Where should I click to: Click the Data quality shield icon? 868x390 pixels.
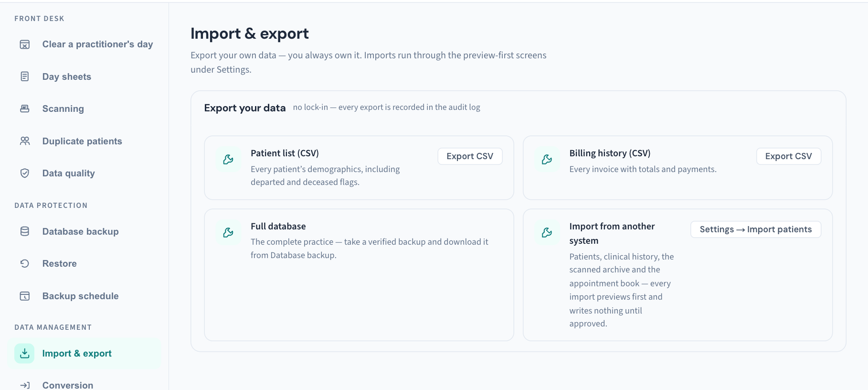25,173
